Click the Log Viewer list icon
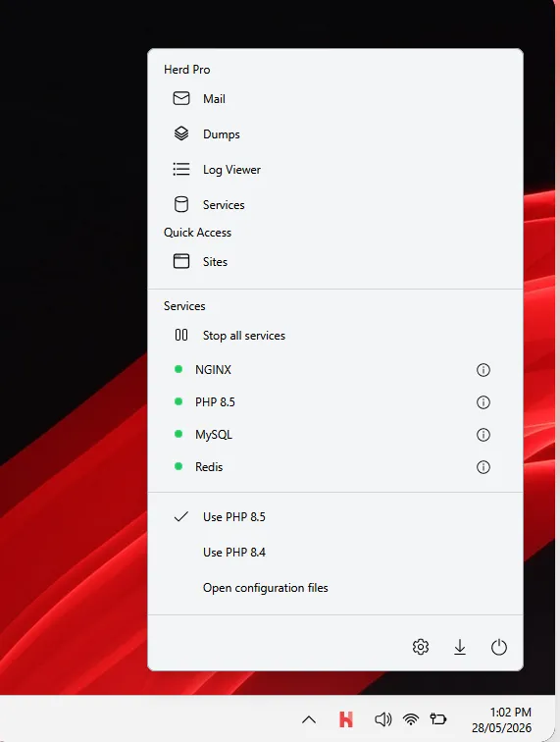560x742 pixels. tap(181, 170)
